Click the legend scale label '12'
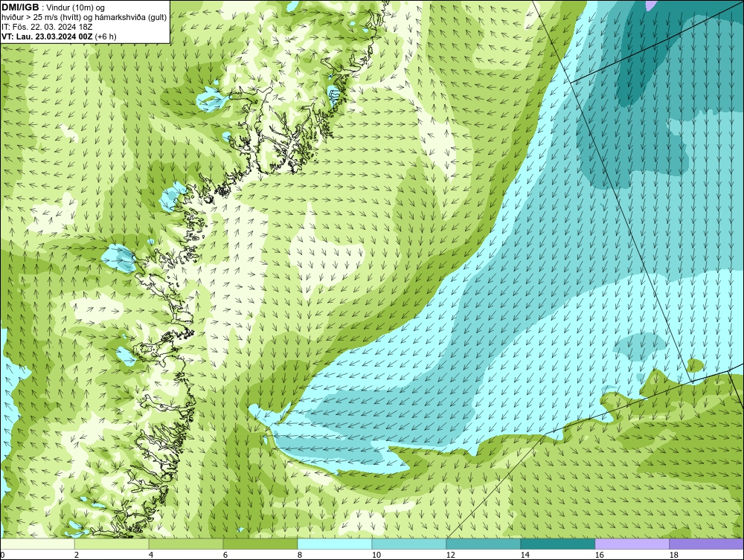This screenshot has width=744, height=560. tap(450, 555)
